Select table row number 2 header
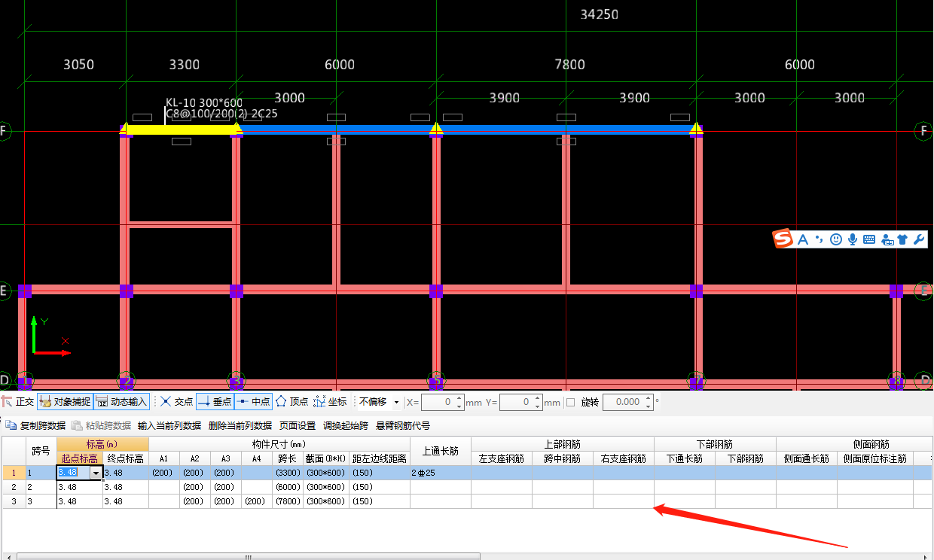934x560 pixels. pos(14,487)
